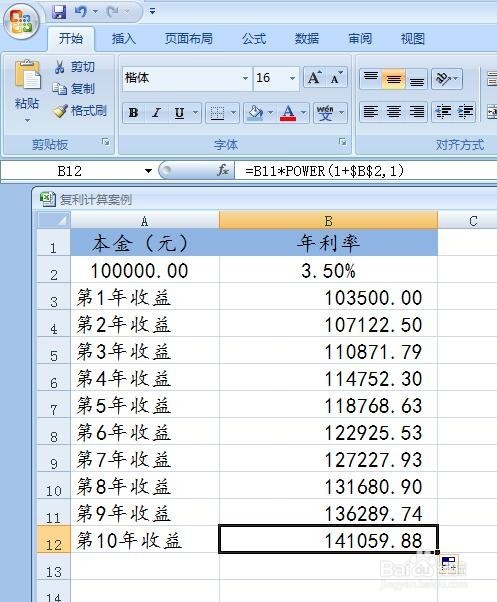
Task: Select the Format Painter (格式刷) brush
Action: point(80,111)
